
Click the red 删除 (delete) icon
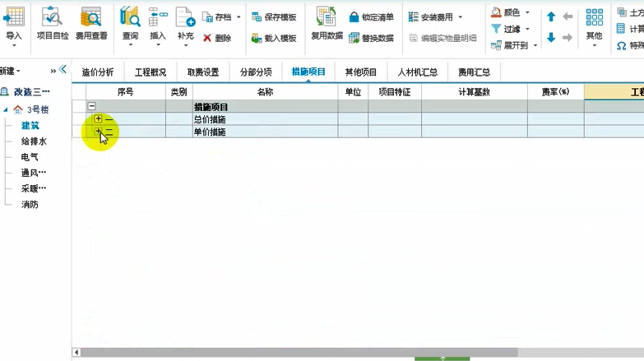point(217,38)
